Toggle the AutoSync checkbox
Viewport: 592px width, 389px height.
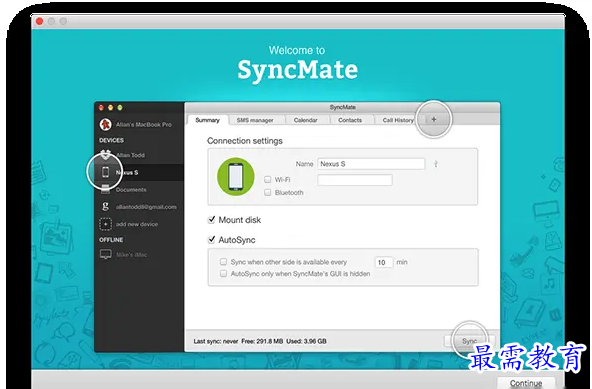(211, 239)
